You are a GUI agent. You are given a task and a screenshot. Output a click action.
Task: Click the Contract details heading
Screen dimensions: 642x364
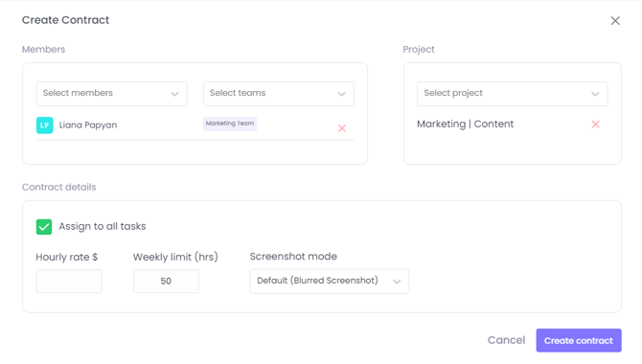click(x=59, y=187)
